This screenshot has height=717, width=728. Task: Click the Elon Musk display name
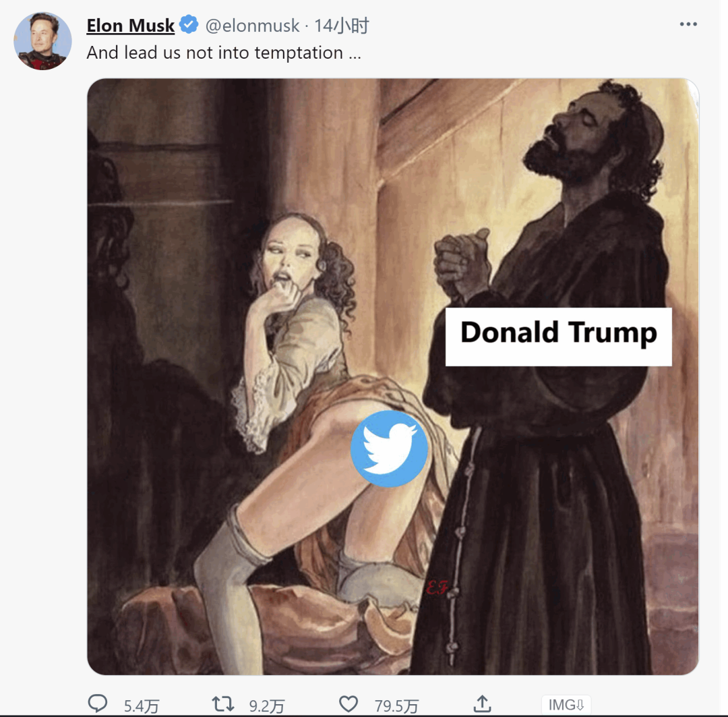[131, 26]
